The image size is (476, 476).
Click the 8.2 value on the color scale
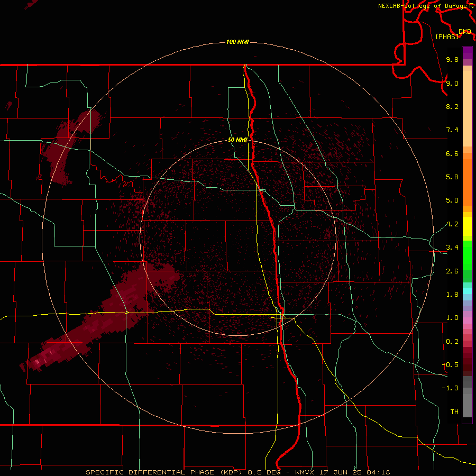(452, 106)
